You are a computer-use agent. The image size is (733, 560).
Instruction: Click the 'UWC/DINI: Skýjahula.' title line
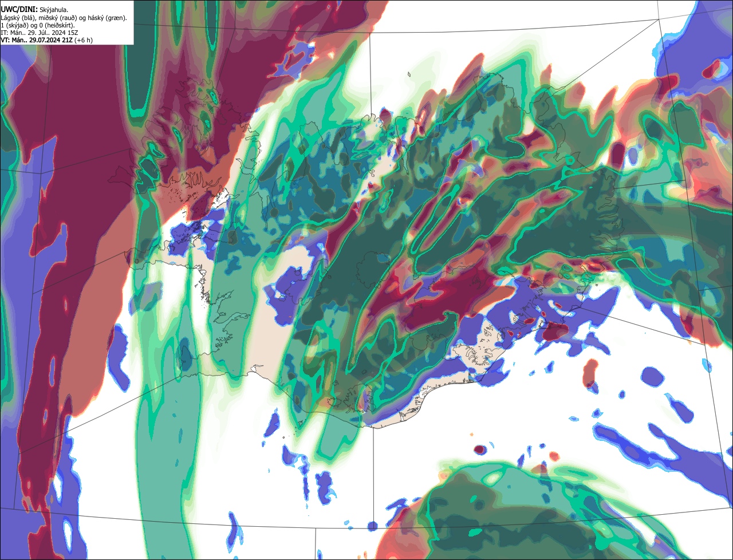pyautogui.click(x=34, y=10)
